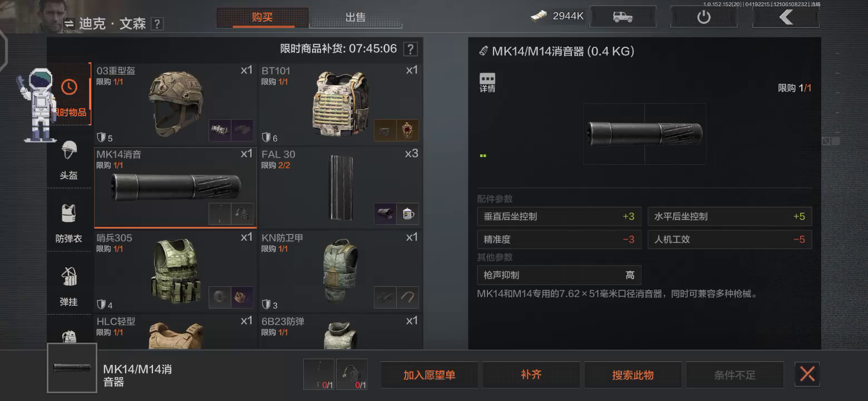Select the 防弹衣 body armor category
Screen dimensions: 868x401
click(69, 221)
